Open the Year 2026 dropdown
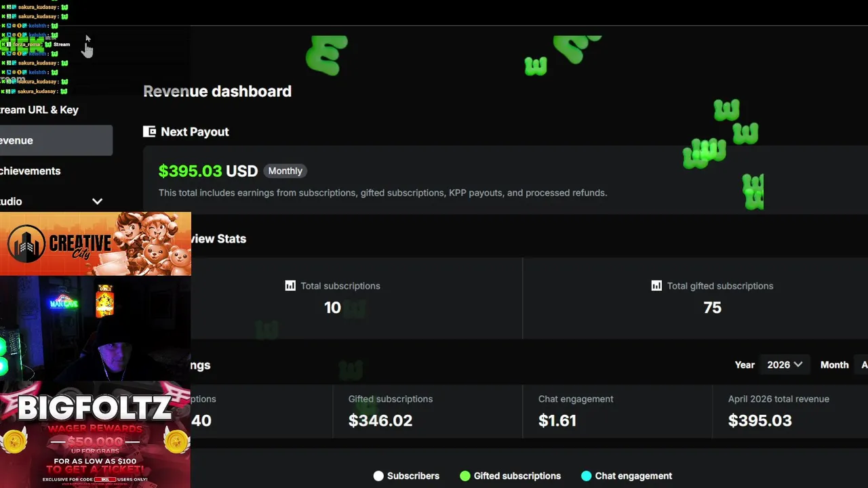Screen dimensions: 868x488 click(785, 365)
